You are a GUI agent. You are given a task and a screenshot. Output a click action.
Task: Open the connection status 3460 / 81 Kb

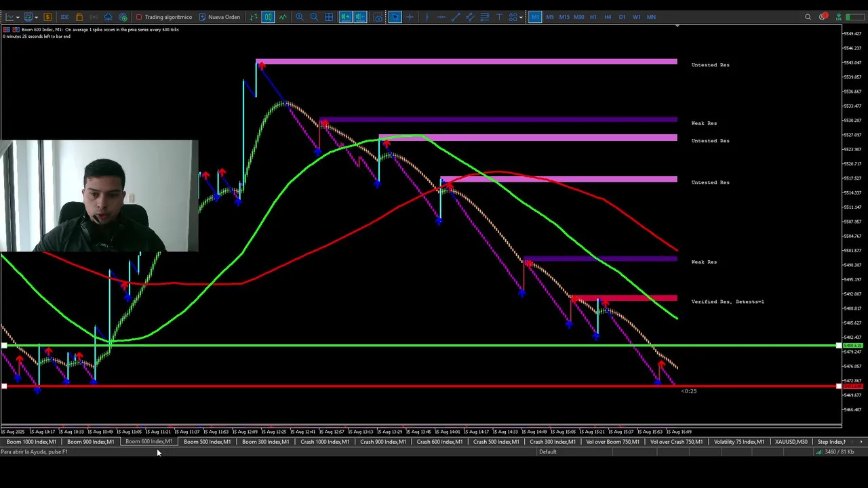point(834,452)
